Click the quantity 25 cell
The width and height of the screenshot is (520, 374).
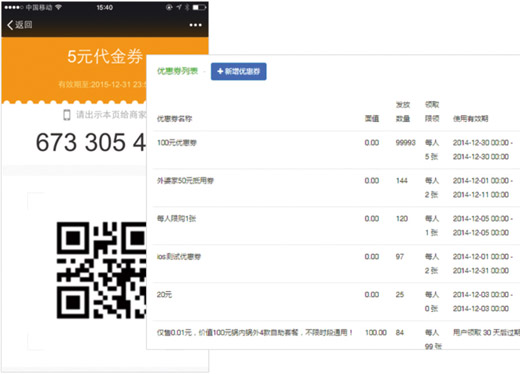[400, 295]
